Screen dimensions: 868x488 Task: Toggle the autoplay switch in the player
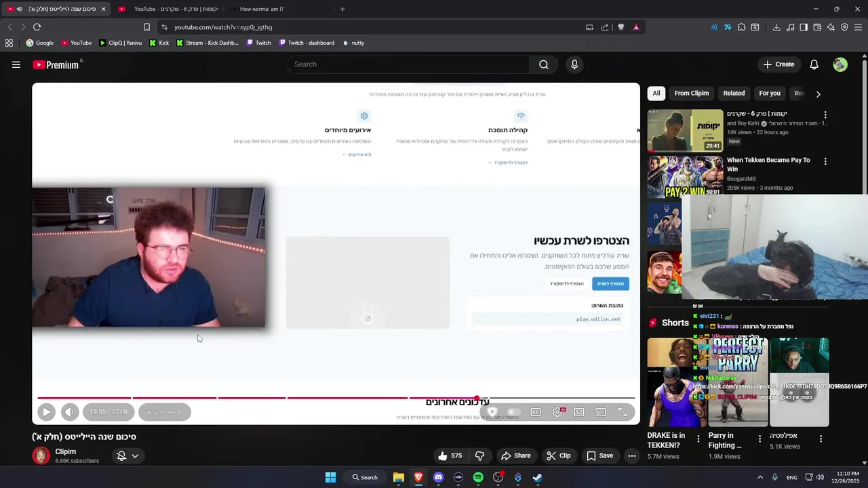click(x=513, y=411)
